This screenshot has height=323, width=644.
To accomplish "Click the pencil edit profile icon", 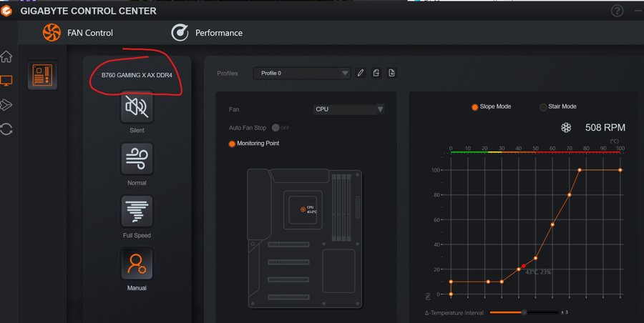I will (360, 73).
